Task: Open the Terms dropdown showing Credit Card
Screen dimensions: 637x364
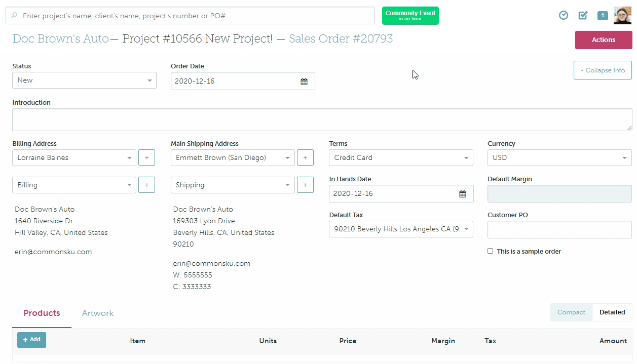Action: (x=401, y=158)
